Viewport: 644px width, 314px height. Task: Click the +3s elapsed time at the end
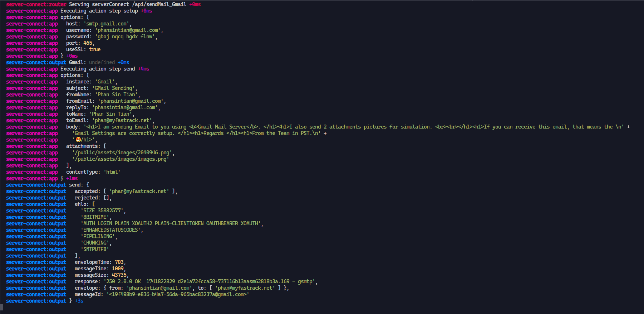coord(79,301)
